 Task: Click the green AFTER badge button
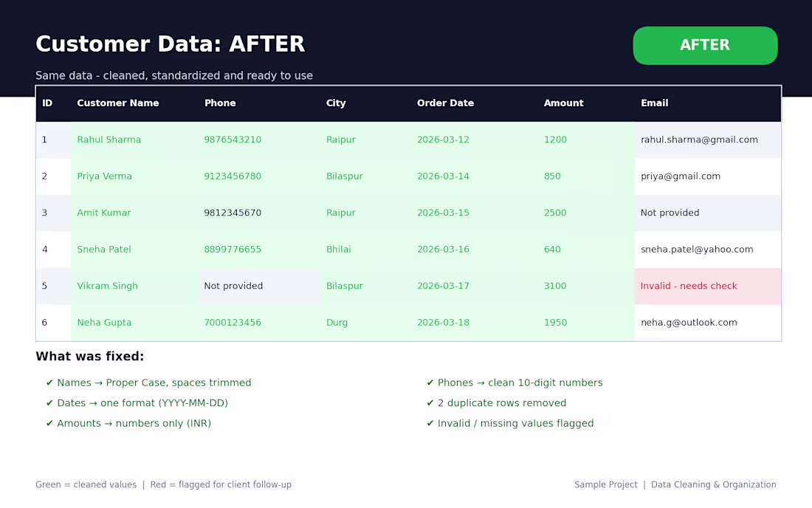705,46
